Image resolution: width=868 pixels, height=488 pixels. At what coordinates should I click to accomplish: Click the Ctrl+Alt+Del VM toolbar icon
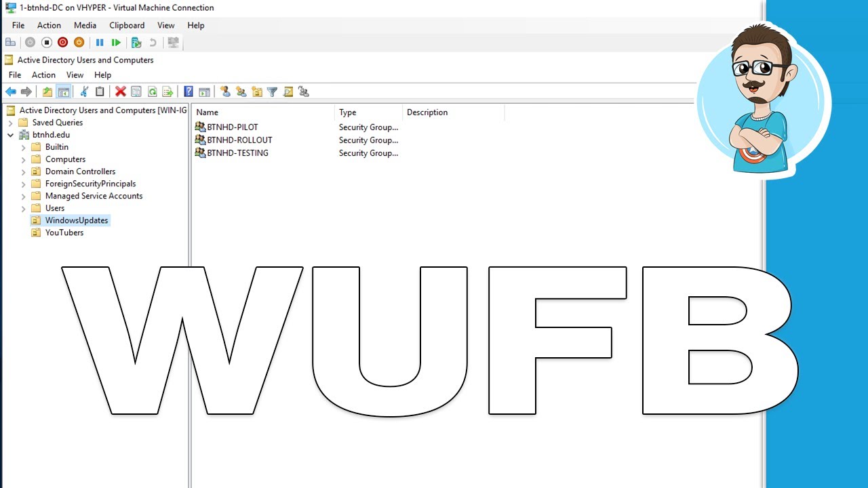coord(10,42)
